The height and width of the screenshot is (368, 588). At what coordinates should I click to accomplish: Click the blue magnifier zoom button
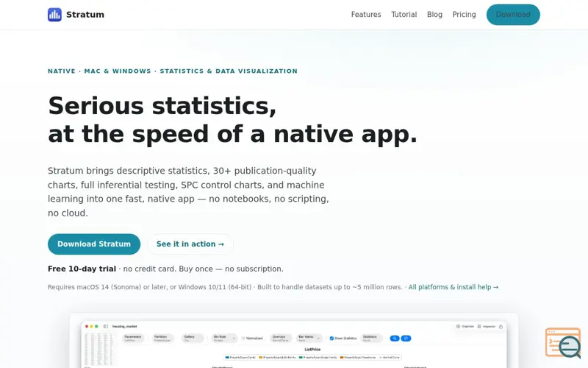(x=395, y=339)
